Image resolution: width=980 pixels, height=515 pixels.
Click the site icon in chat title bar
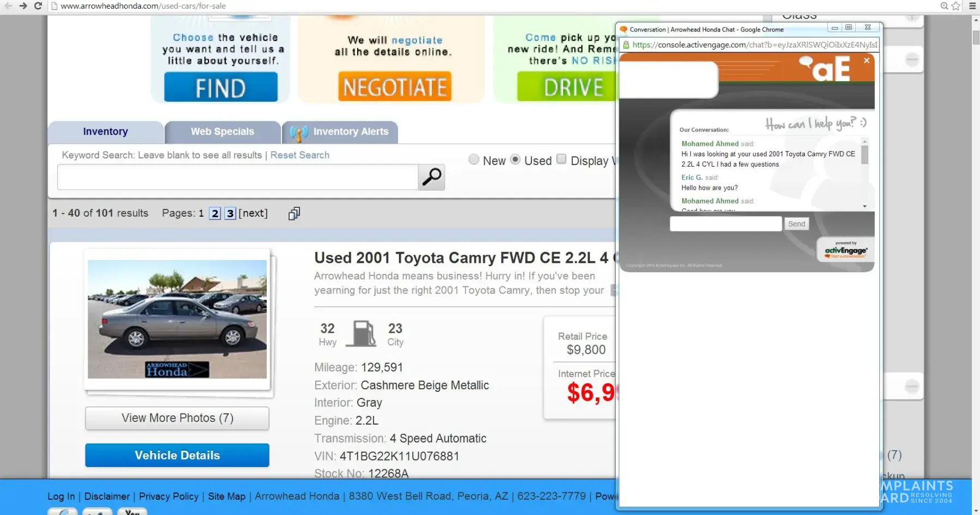624,29
